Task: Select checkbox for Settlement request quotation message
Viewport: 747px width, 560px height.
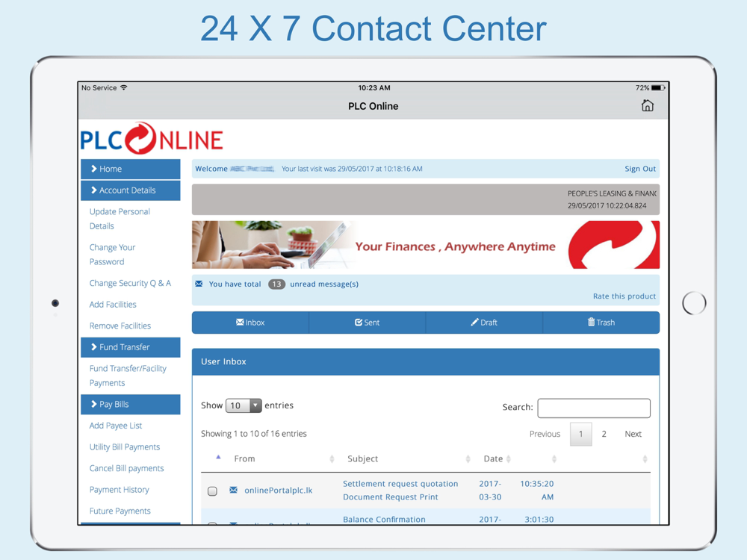Action: (212, 491)
